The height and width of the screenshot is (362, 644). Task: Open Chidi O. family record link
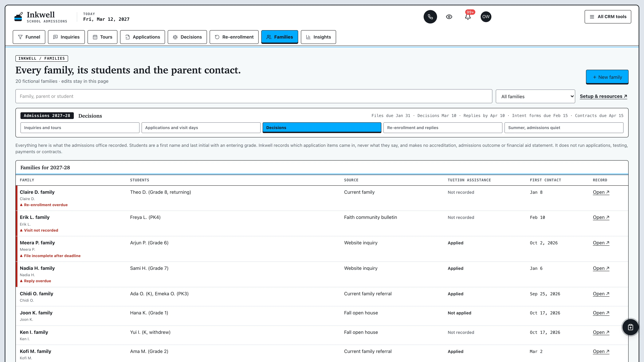(x=601, y=294)
